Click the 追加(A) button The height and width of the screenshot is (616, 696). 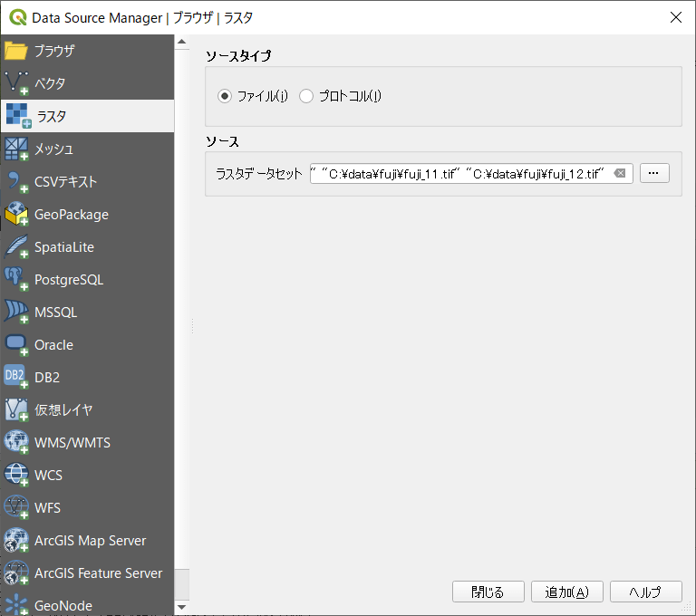[566, 592]
